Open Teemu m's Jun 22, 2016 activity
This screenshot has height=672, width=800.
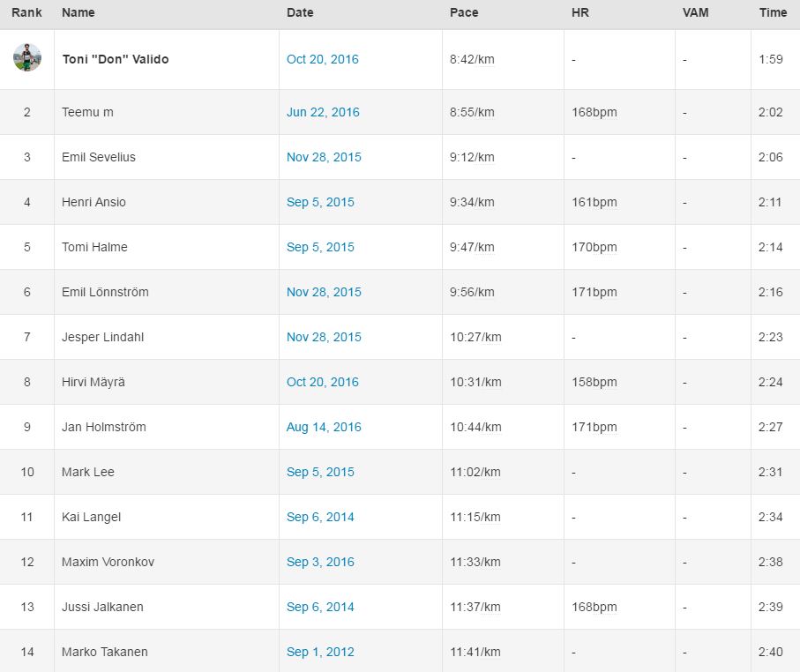tap(323, 112)
